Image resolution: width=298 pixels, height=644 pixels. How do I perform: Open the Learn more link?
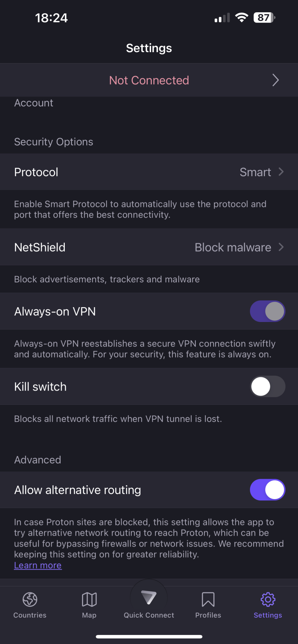click(38, 565)
